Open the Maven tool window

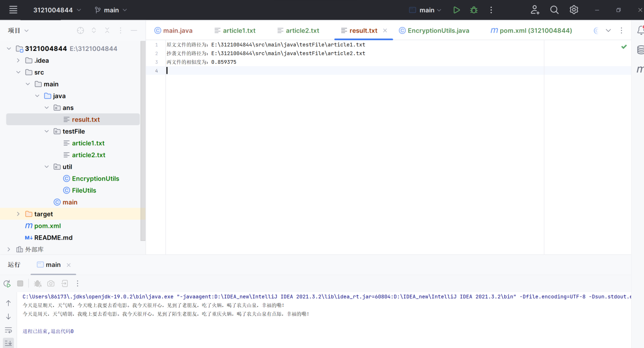(x=640, y=70)
